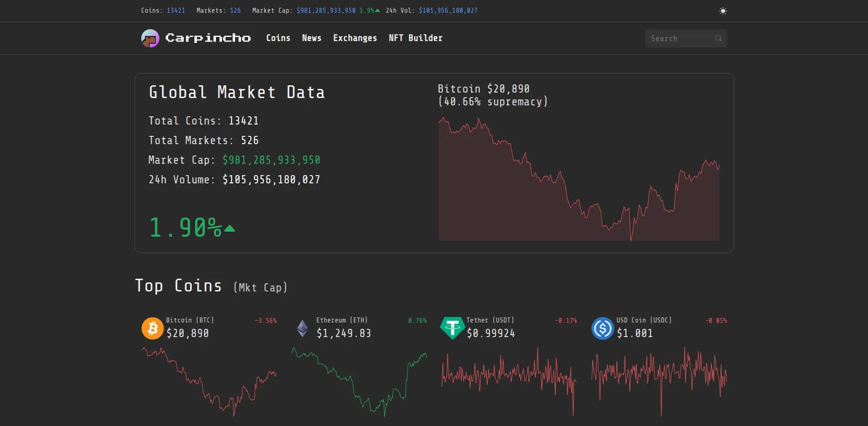Click the -0.17% Tether change
Screen dimensions: 868x426
[566, 321]
